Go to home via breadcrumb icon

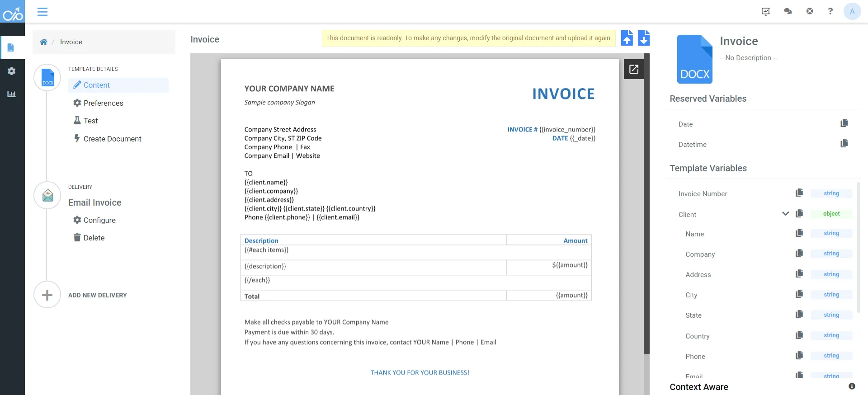[x=44, y=42]
